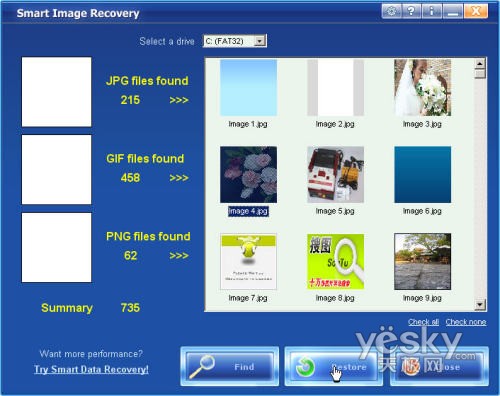The image size is (500, 396).
Task: Minimize the Smart Image Recovery window
Action: click(453, 11)
